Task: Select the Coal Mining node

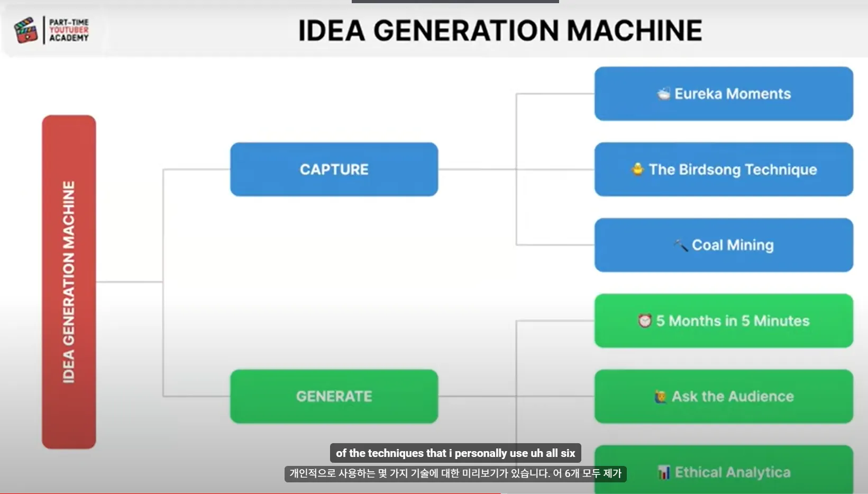Action: (724, 245)
